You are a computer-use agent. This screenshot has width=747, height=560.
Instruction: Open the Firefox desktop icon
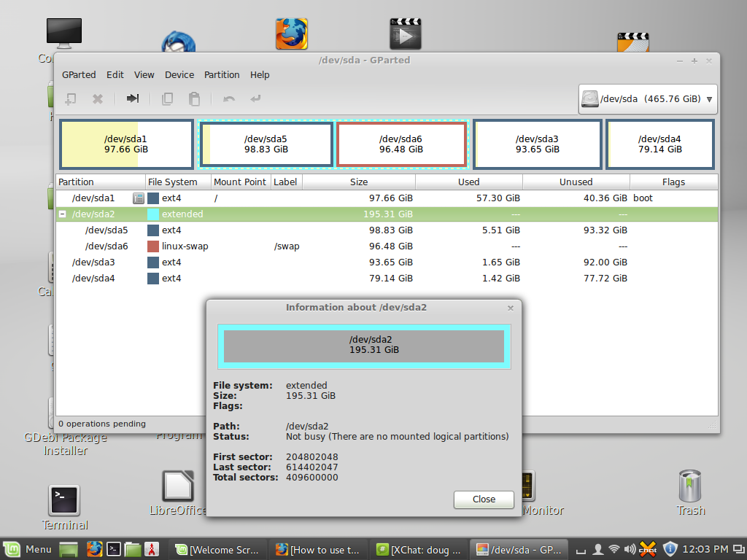(x=292, y=34)
